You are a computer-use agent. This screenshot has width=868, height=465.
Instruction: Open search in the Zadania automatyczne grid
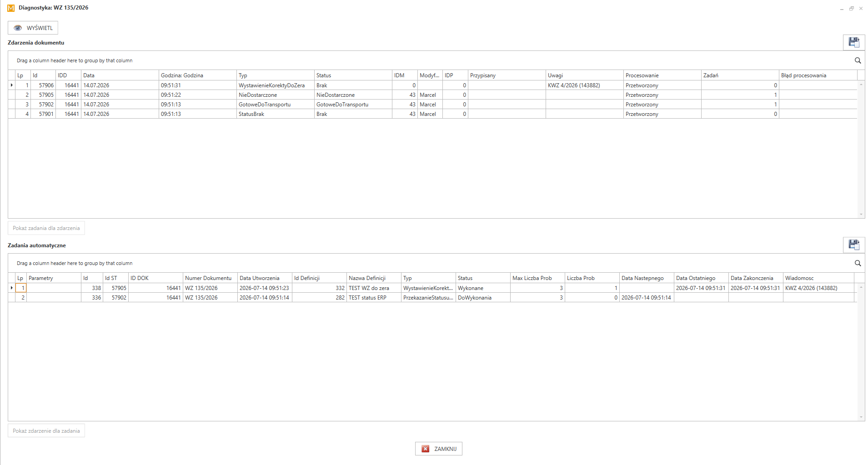(x=858, y=263)
